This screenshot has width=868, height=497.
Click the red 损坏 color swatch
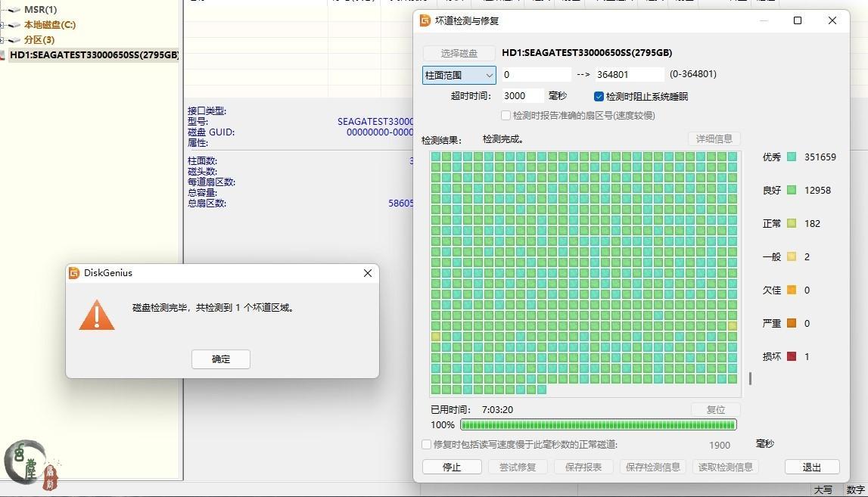(x=792, y=357)
